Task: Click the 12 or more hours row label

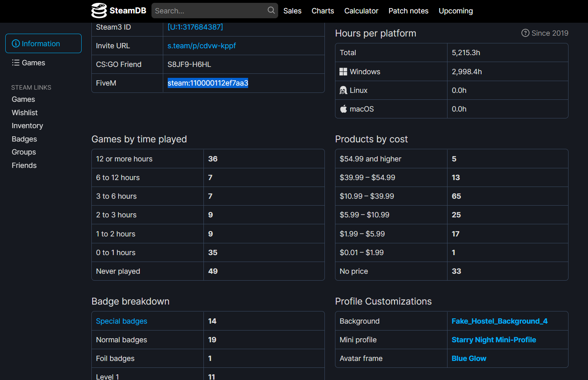Action: 124,159
